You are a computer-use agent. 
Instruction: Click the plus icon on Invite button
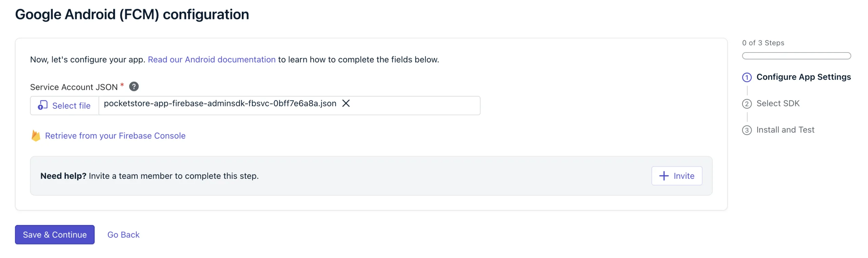click(664, 176)
